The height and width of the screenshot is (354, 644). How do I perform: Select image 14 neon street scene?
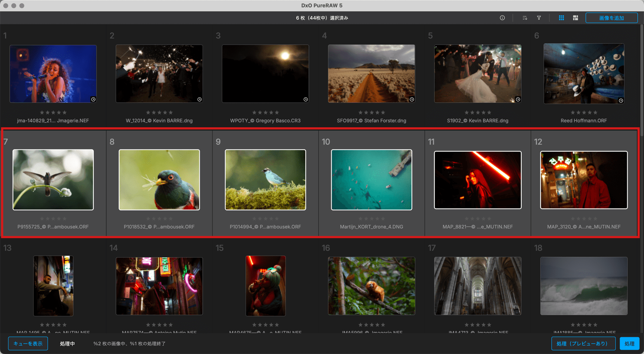click(159, 286)
